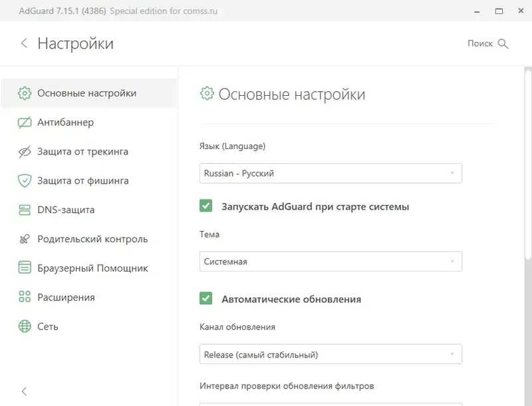Click the Защита от фишинга shield icon
This screenshot has height=406, width=532.
pos(25,180)
